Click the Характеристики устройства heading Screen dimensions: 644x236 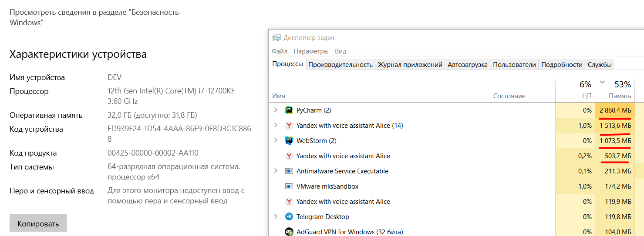78,54
